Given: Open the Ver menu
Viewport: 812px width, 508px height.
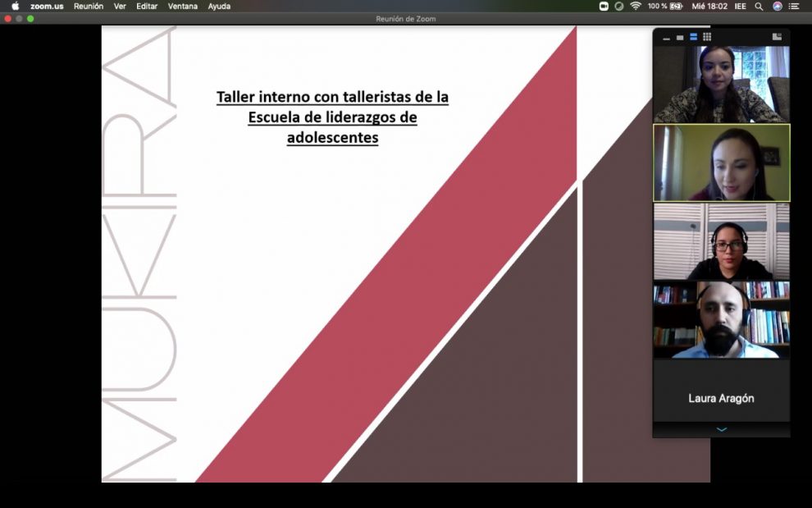Looking at the screenshot, I should [120, 6].
